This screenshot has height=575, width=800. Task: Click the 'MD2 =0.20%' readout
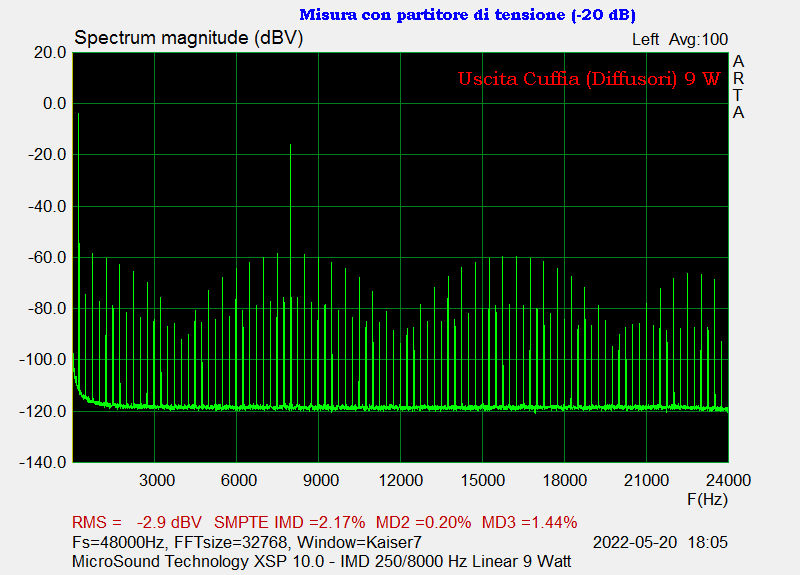423,522
